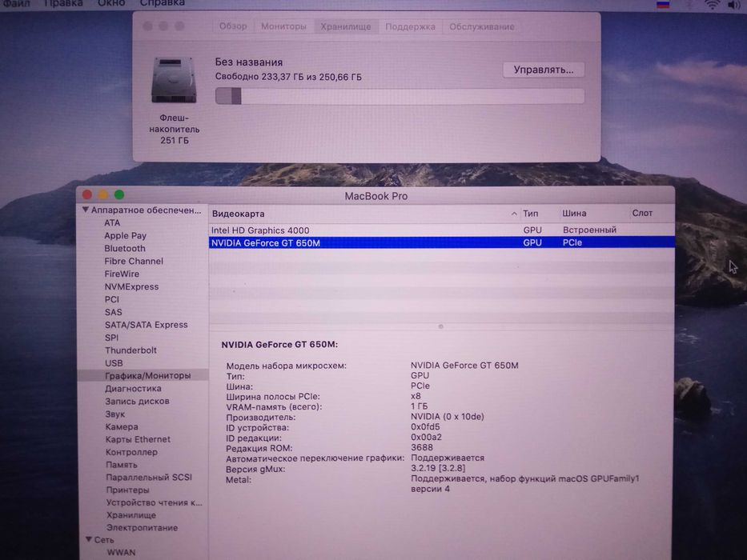Select SPI in the sidebar
This screenshot has width=747, height=560.
(111, 338)
